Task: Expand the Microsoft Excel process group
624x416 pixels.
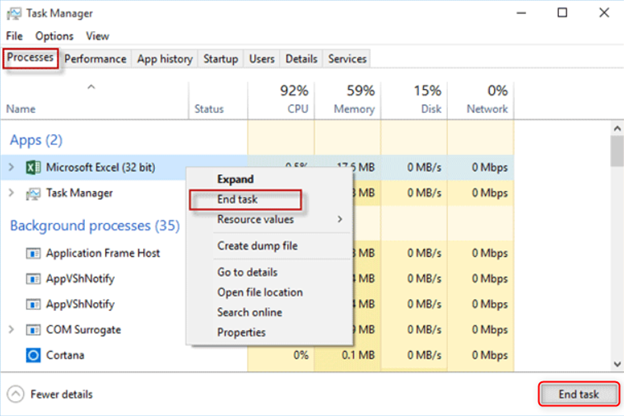Action: [x=12, y=167]
